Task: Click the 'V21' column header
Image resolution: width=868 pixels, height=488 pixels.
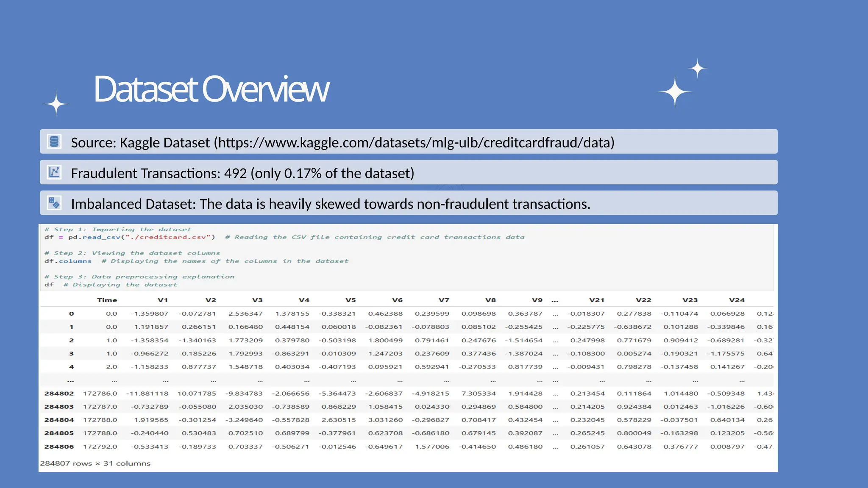Action: 597,300
